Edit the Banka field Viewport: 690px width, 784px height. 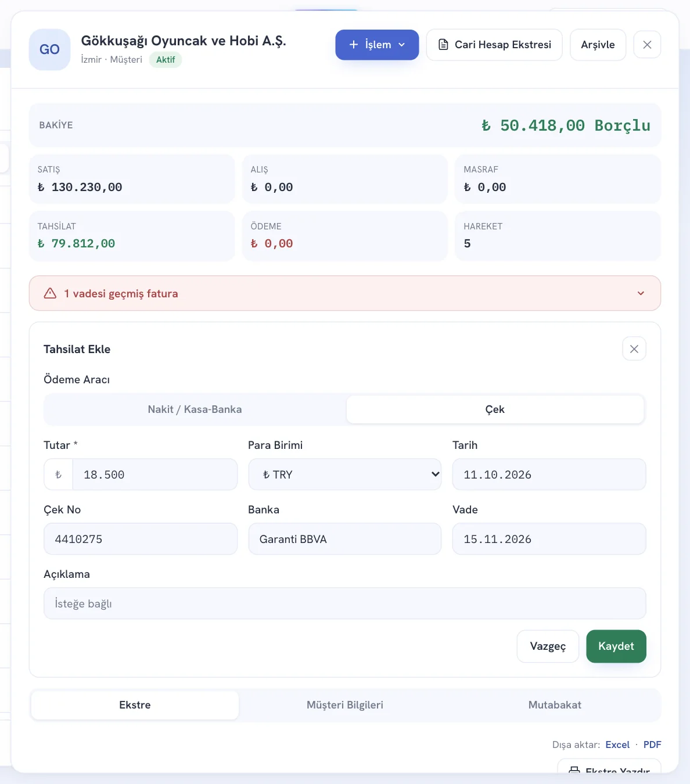click(345, 539)
